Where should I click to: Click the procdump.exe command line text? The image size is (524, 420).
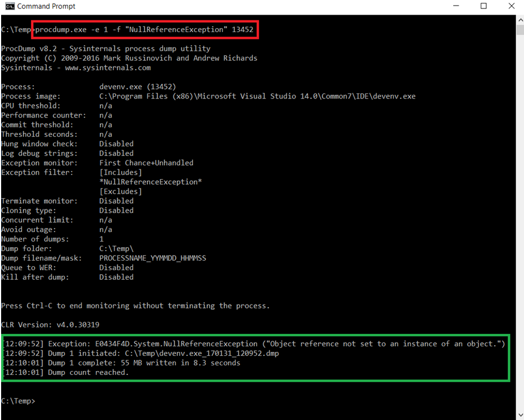[x=144, y=29]
